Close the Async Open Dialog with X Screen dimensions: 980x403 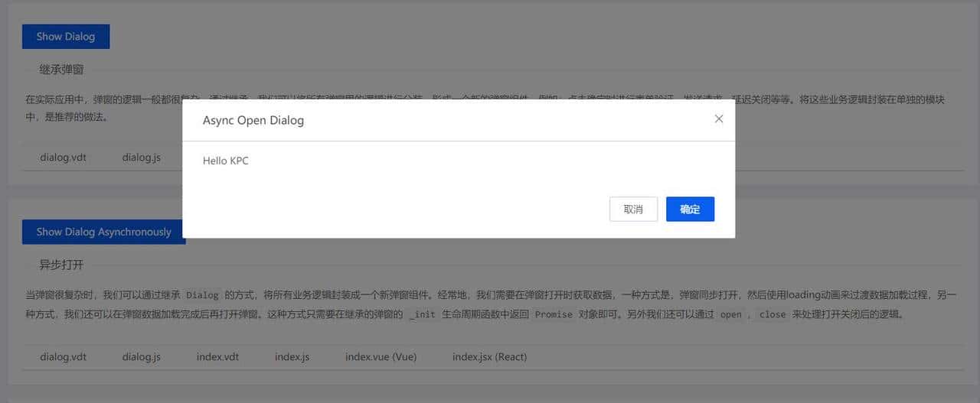[x=718, y=119]
